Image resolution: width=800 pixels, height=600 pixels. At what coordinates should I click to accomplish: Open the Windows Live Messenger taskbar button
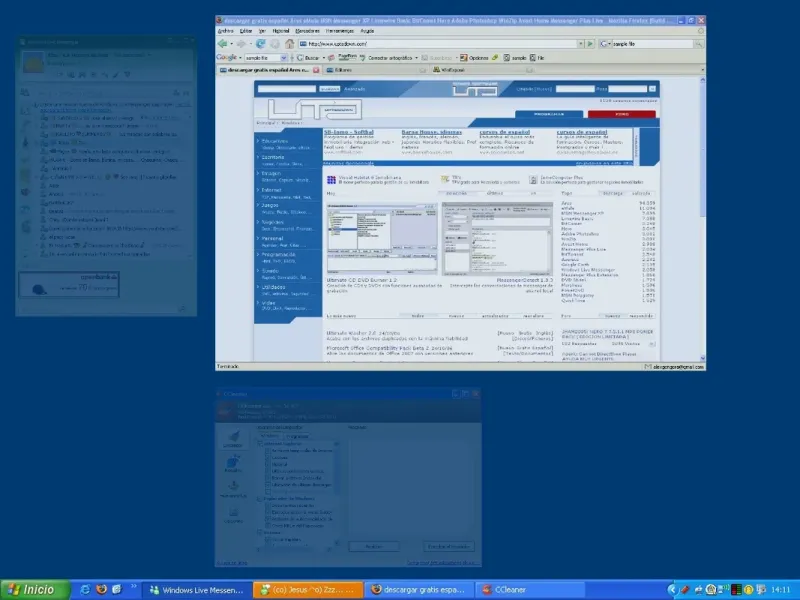pos(197,590)
